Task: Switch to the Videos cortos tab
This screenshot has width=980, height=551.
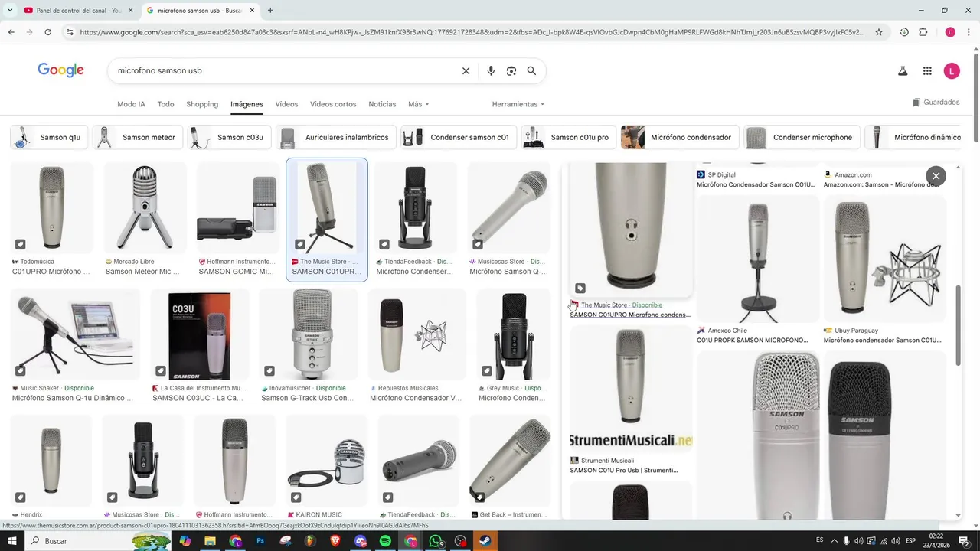Action: tap(333, 104)
